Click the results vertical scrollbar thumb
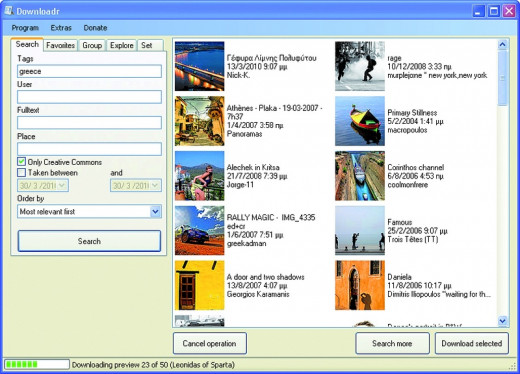The height and width of the screenshot is (374, 520). pyautogui.click(x=503, y=78)
